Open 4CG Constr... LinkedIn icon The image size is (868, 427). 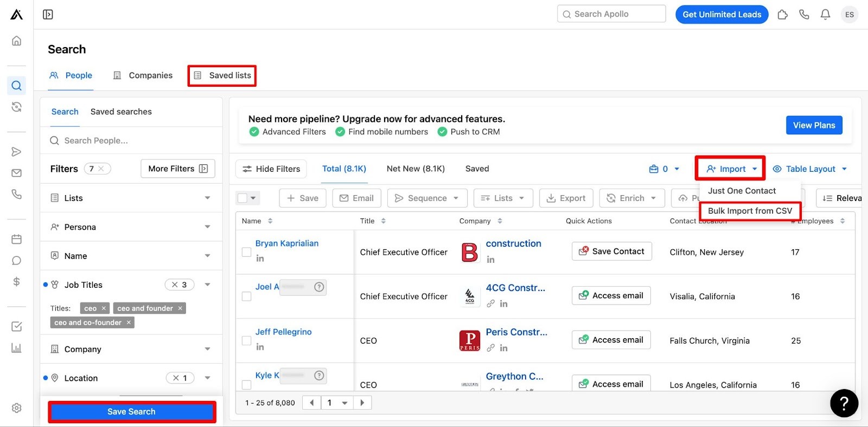tap(503, 303)
